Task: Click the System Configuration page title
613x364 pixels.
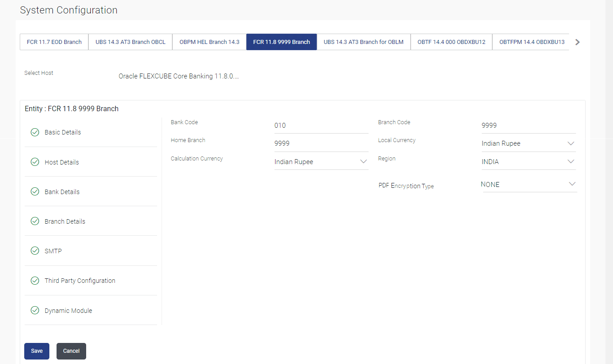Action: 69,10
